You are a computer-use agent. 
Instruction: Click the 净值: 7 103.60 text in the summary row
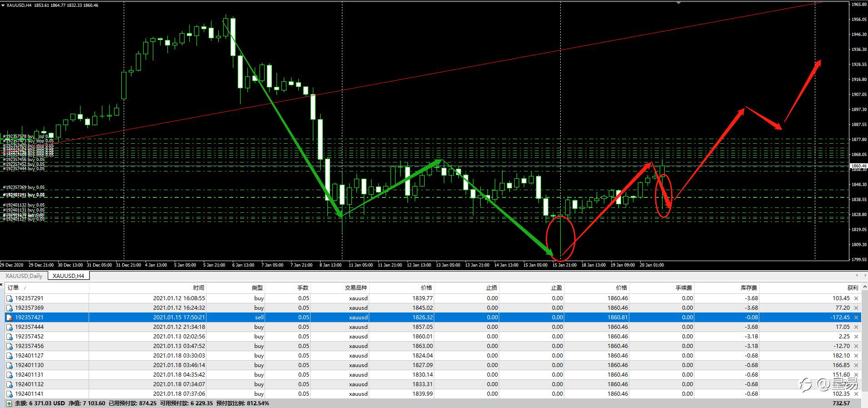87,403
